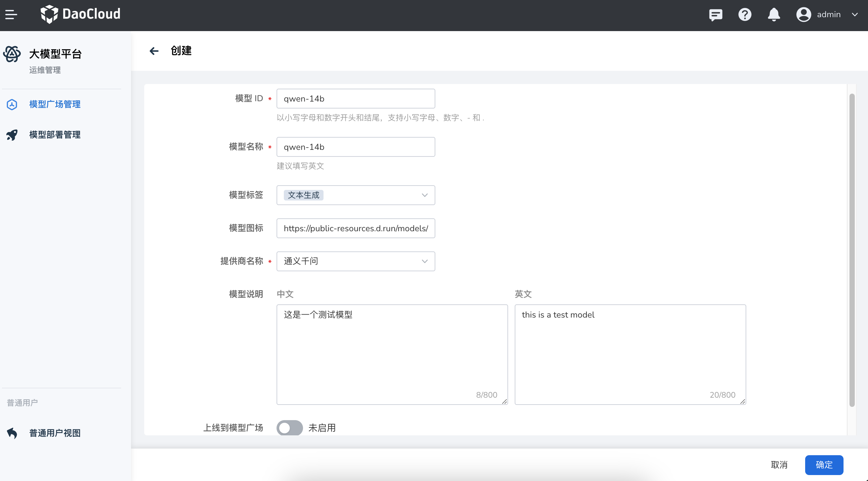The width and height of the screenshot is (868, 481).
Task: Open the help question mark icon
Action: pos(745,15)
